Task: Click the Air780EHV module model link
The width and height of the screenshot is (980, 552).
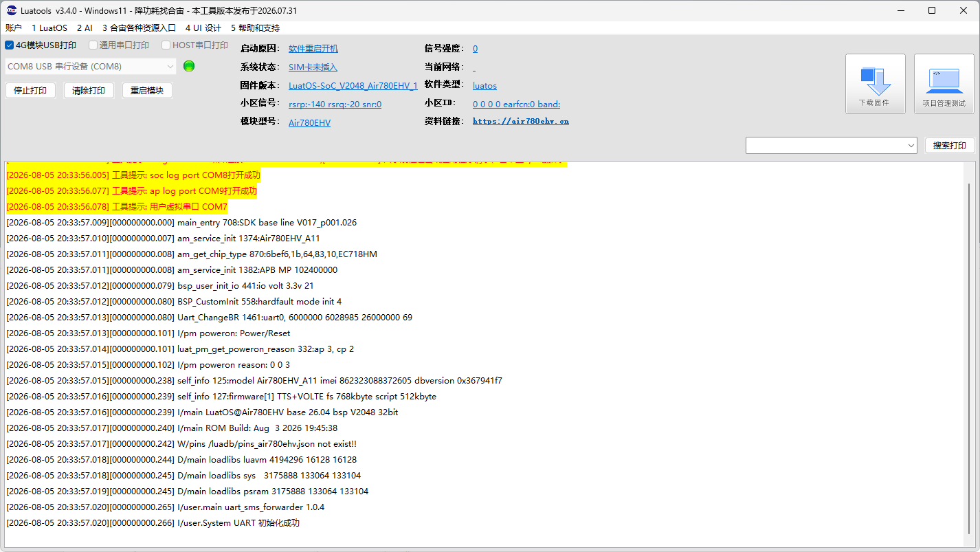Action: (x=309, y=123)
